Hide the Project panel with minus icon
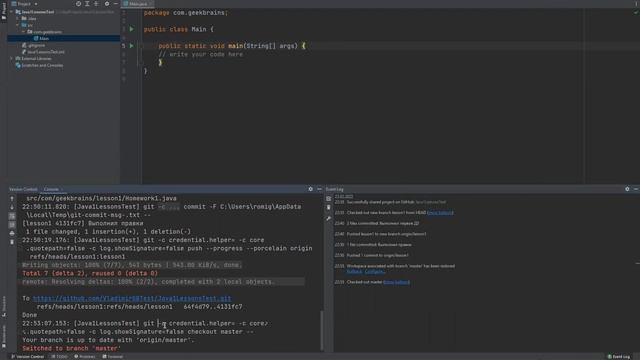 pyautogui.click(x=116, y=4)
